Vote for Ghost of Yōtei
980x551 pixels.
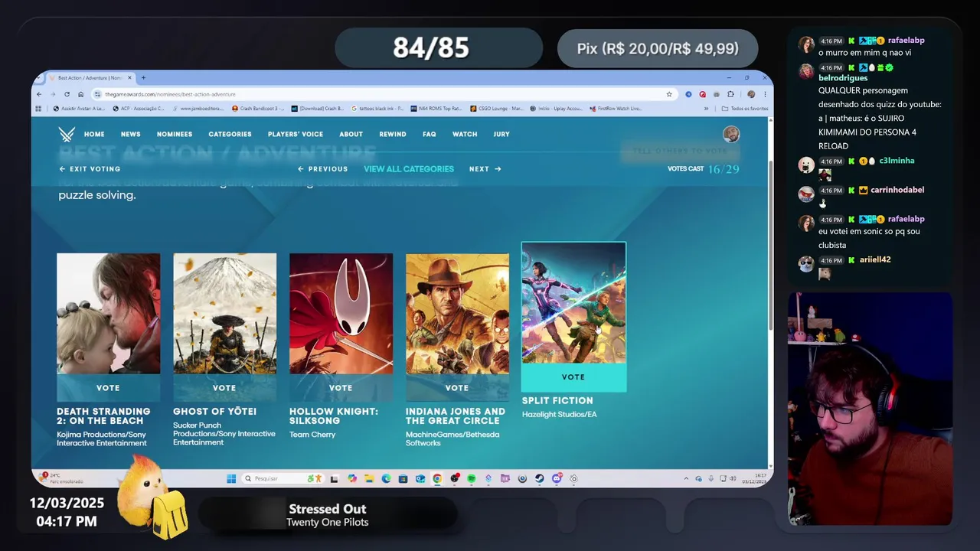click(224, 388)
